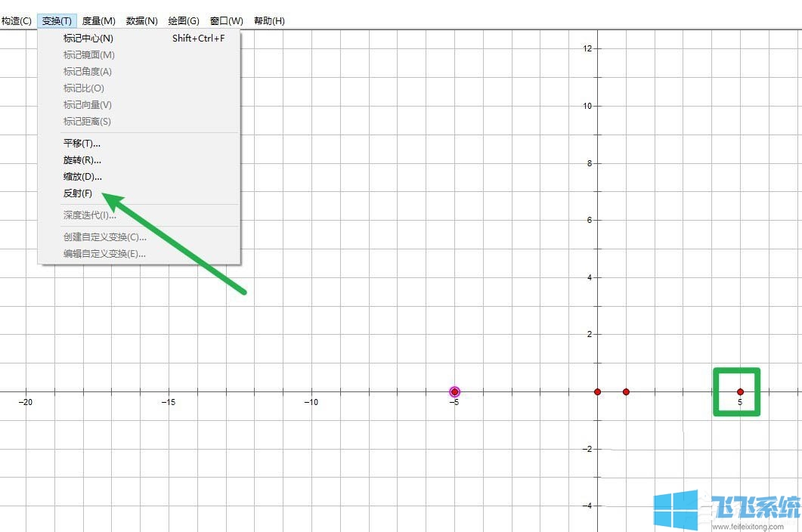Viewport: 802px width, 532px height.
Task: Open the 构造(C) menu
Action: [x=16, y=21]
